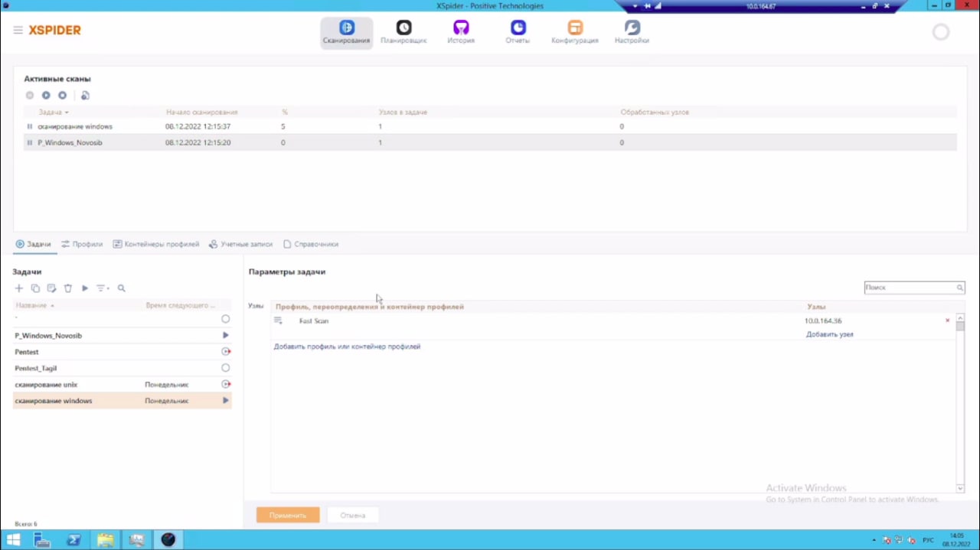Search tasks with the magnifier icon
The height and width of the screenshot is (550, 980).
(121, 288)
